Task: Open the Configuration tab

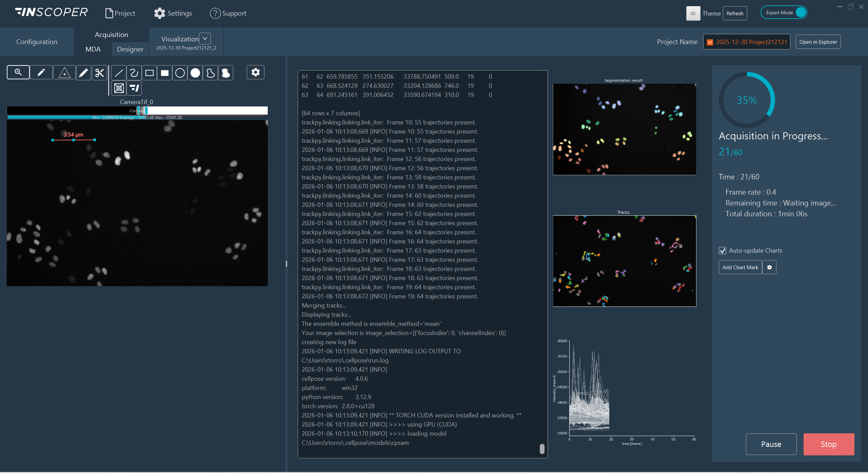Action: [37, 42]
